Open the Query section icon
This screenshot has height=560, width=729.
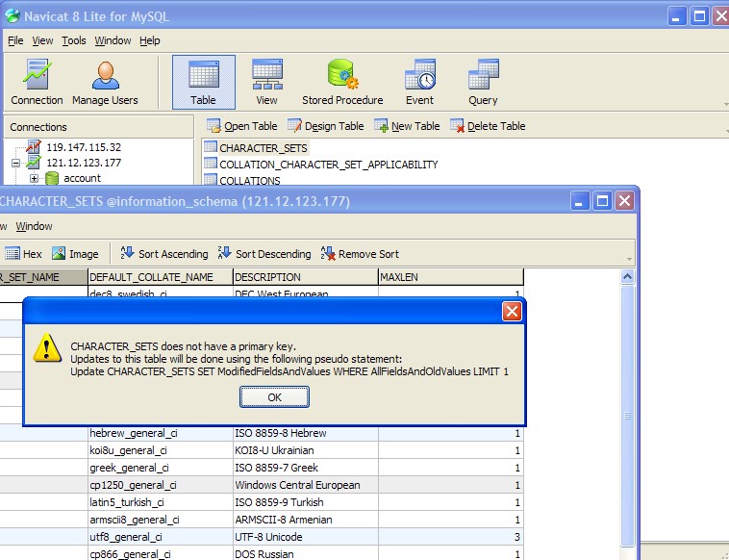click(483, 83)
